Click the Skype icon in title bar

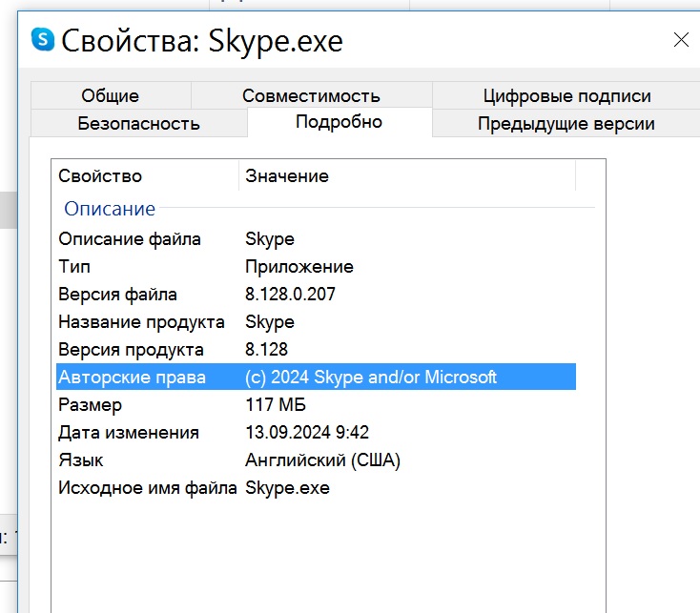(43, 39)
